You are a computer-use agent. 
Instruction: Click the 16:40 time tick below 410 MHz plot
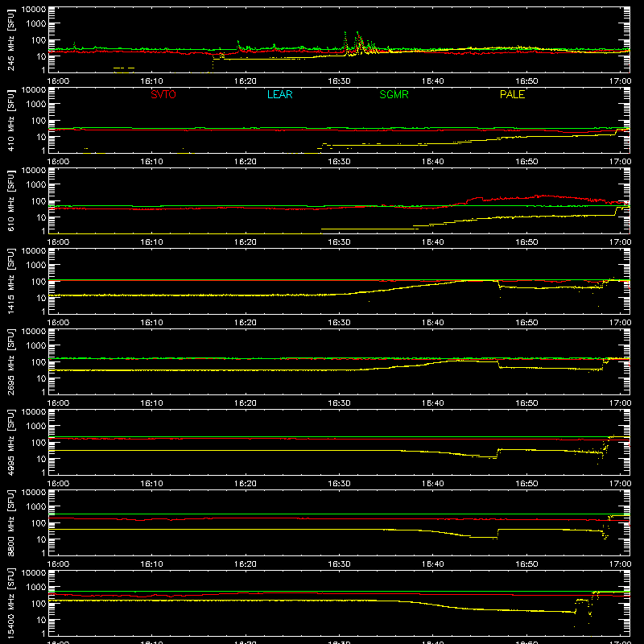coord(432,162)
